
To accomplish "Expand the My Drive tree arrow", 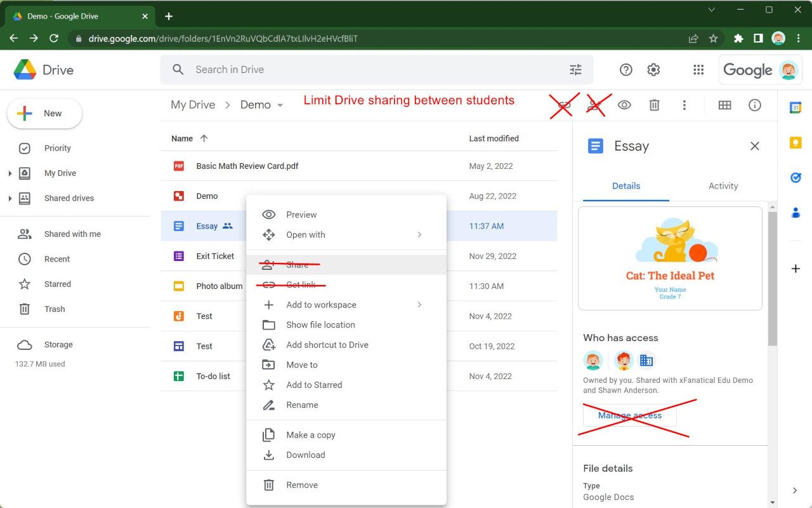I will tap(10, 173).
